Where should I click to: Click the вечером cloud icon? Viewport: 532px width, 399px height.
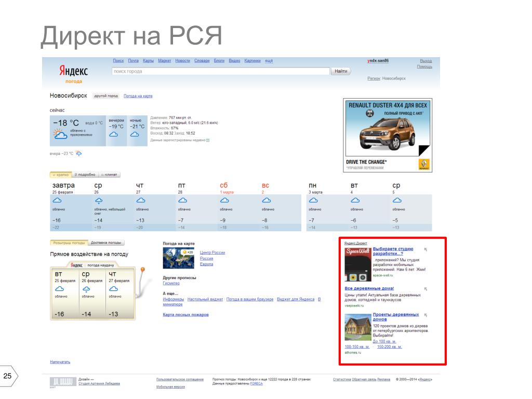click(113, 135)
